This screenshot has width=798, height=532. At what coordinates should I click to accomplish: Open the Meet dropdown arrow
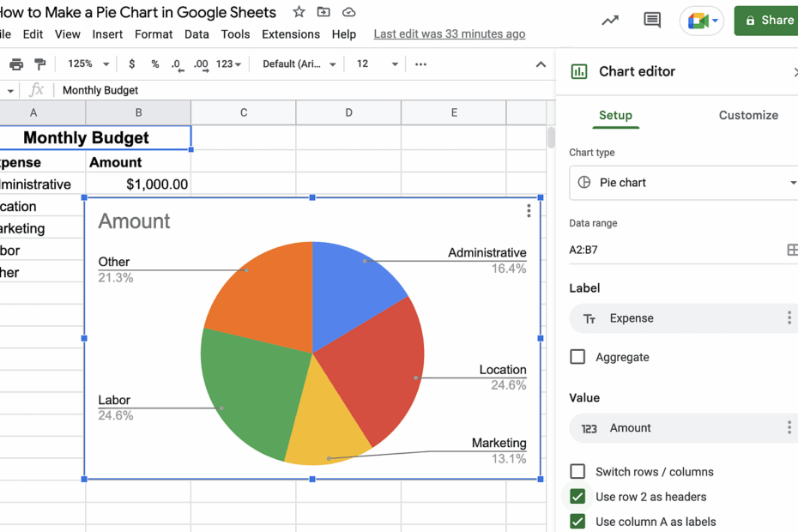(x=715, y=21)
